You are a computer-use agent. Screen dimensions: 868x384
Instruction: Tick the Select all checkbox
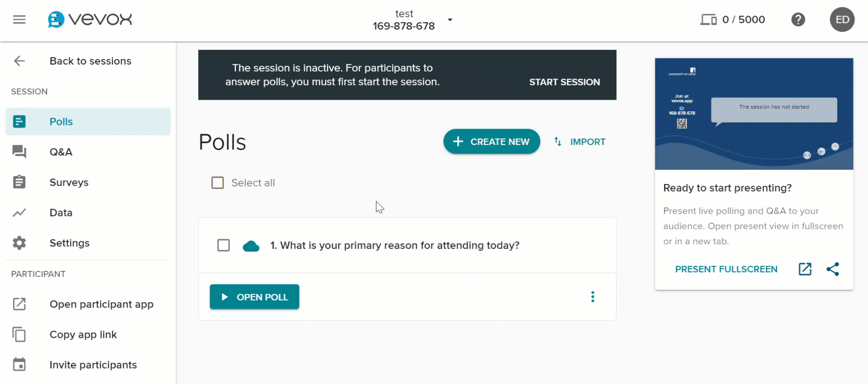(x=218, y=183)
